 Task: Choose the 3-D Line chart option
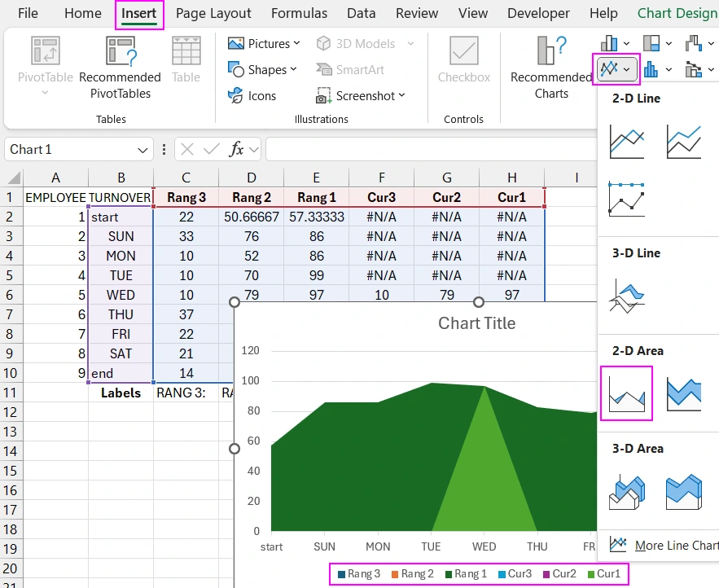626,296
